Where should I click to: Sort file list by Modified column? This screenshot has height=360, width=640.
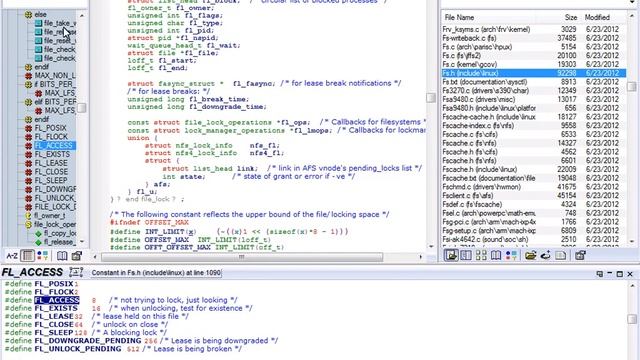(597, 18)
